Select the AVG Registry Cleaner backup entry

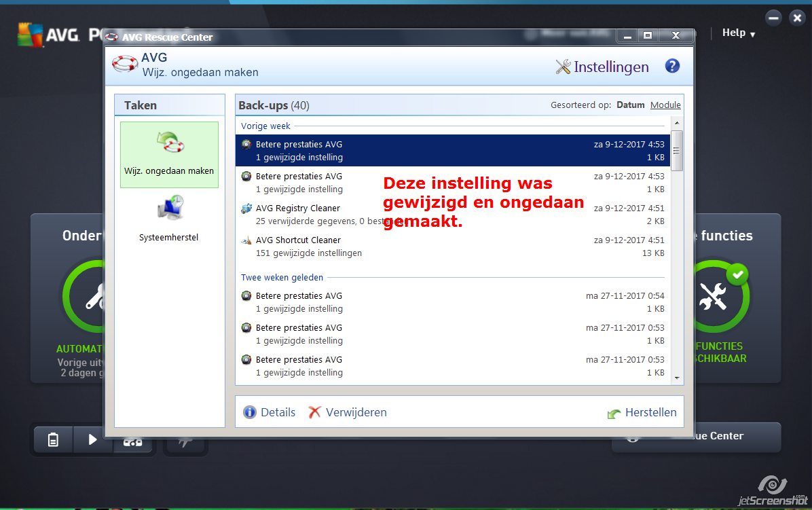click(x=453, y=215)
